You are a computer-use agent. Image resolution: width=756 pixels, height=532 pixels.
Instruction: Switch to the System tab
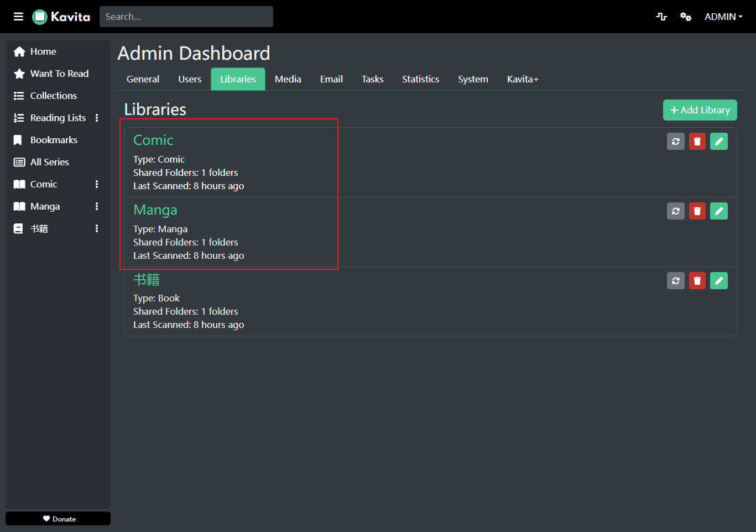pyautogui.click(x=473, y=79)
